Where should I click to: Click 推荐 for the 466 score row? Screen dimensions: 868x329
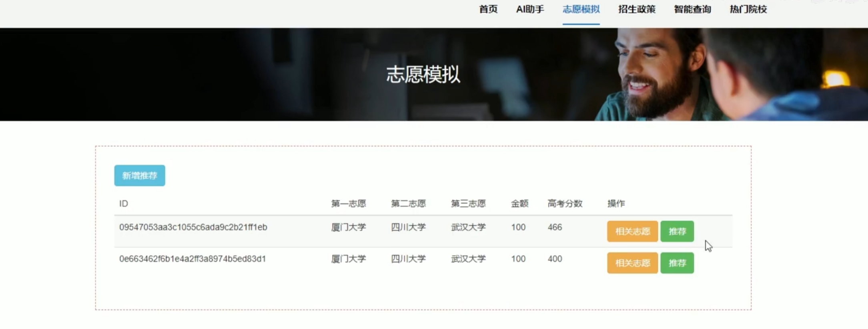tap(677, 231)
